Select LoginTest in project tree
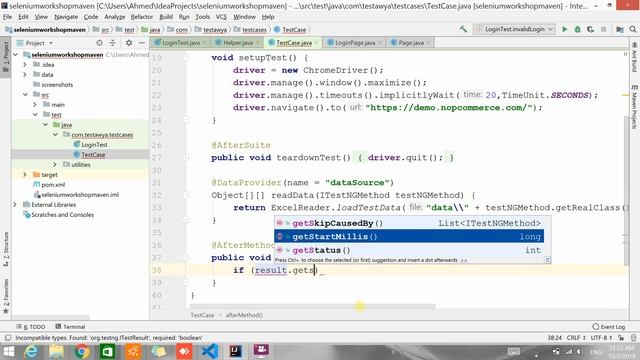Viewport: 640px width, 360px height. 94,144
